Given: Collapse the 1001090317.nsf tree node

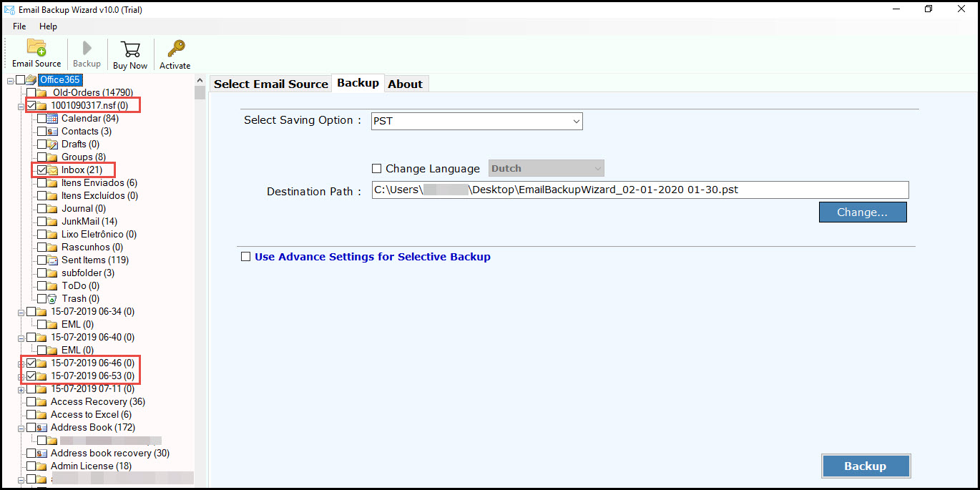Looking at the screenshot, I should pos(21,106).
